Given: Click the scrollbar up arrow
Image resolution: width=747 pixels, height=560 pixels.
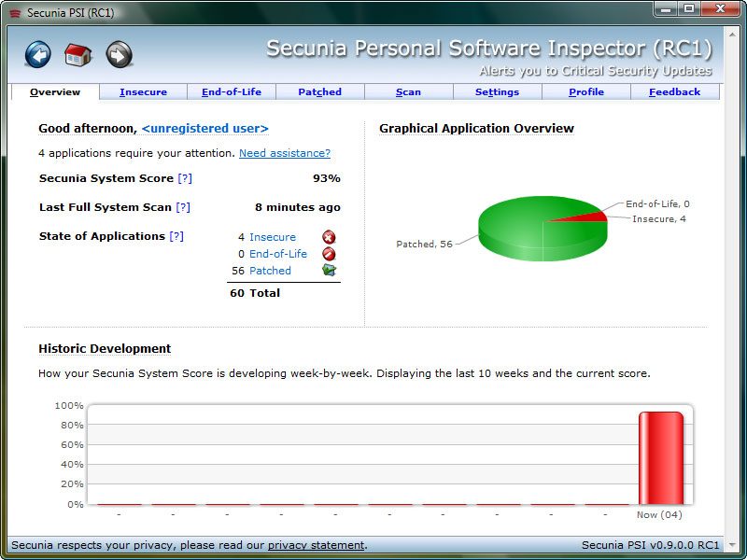Looking at the screenshot, I should pyautogui.click(x=732, y=35).
